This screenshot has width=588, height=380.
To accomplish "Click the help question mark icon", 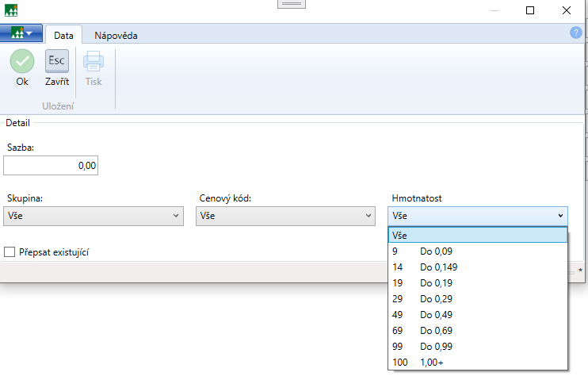I will [x=576, y=33].
